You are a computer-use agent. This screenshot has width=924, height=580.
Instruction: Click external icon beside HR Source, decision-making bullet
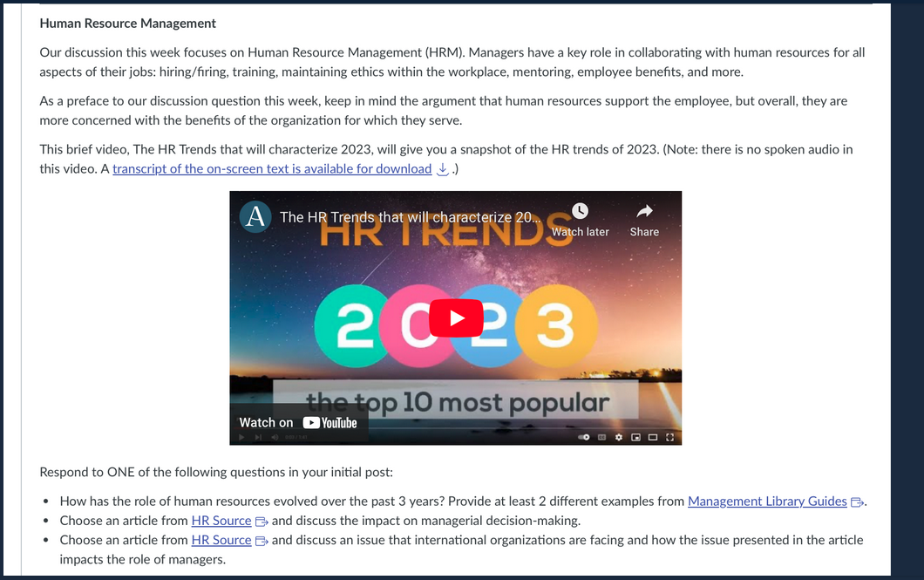[262, 522]
